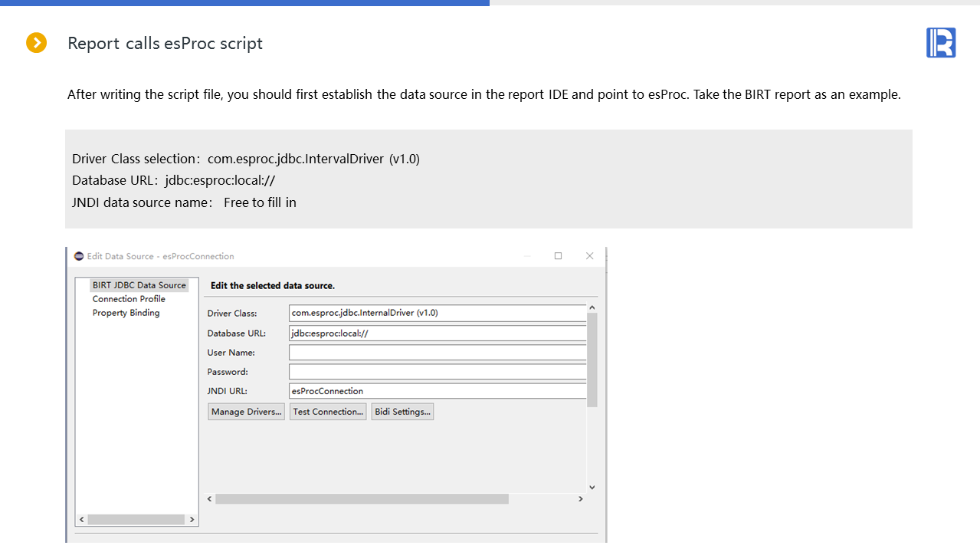Click Test Connection... button
Viewport: 980px width, 552px height.
pos(328,412)
